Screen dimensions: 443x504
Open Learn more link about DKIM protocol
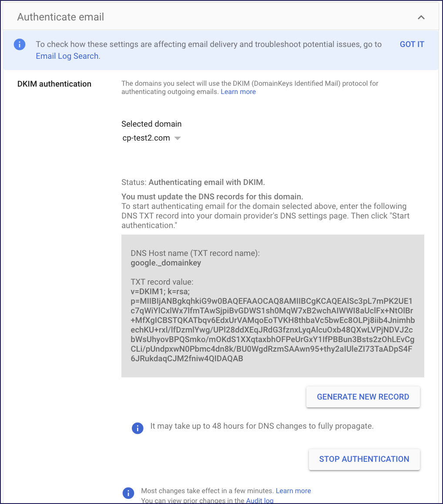pyautogui.click(x=238, y=92)
